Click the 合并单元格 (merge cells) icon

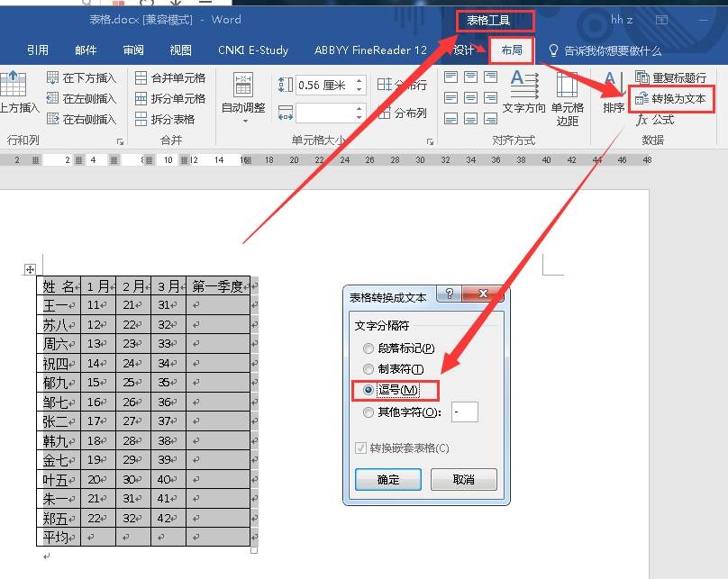pyautogui.click(x=141, y=78)
